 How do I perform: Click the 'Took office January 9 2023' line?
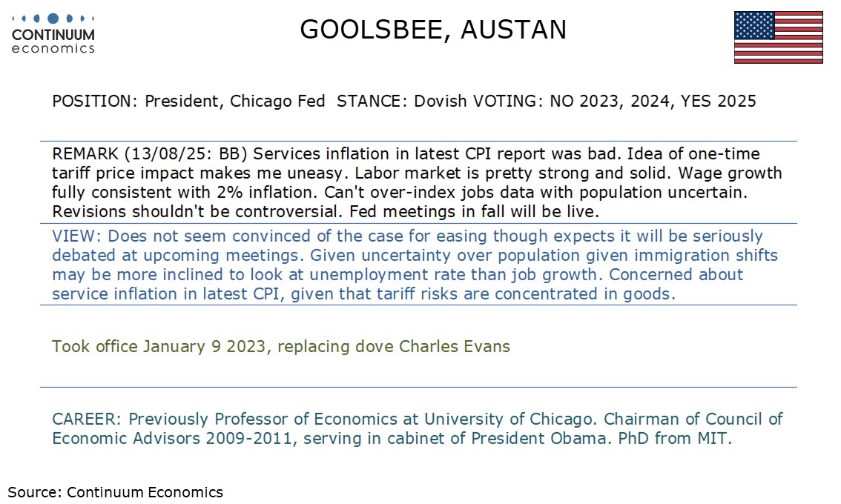pyautogui.click(x=159, y=347)
